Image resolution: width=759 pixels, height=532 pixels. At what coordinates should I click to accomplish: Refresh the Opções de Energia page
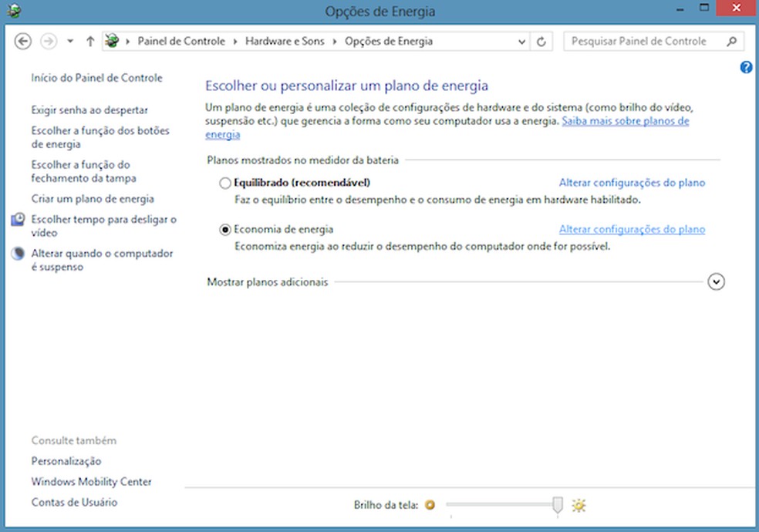pyautogui.click(x=541, y=42)
